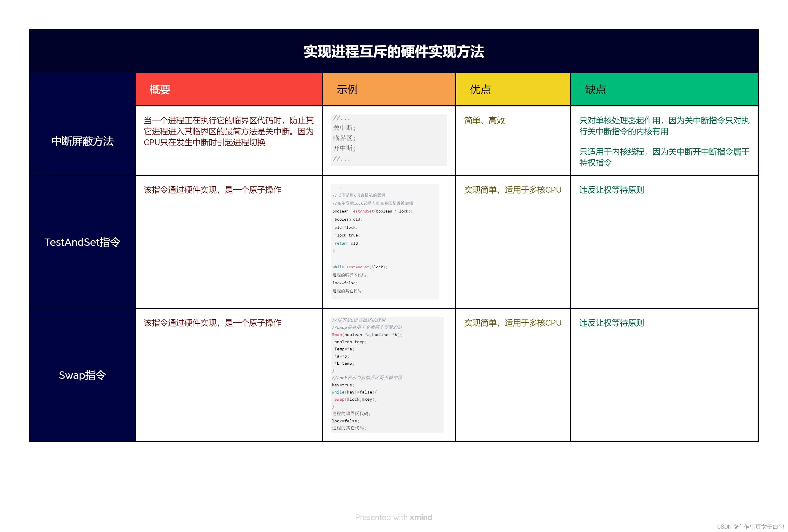This screenshot has height=532, width=788.
Task: Click 实现简单，适用于多核CPU in the TestAndSet row
Action: tap(513, 190)
